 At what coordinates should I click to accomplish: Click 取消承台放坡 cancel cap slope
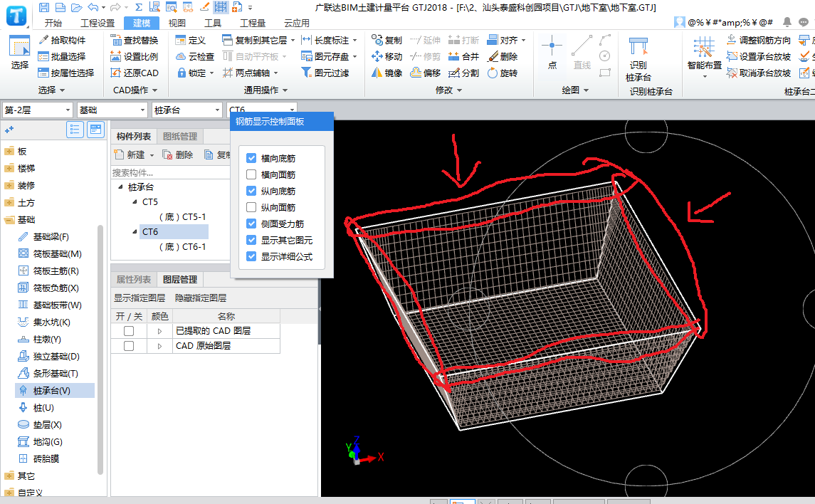coord(758,73)
